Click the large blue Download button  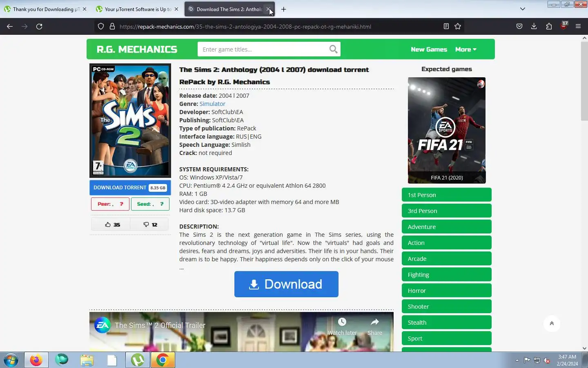[286, 284]
